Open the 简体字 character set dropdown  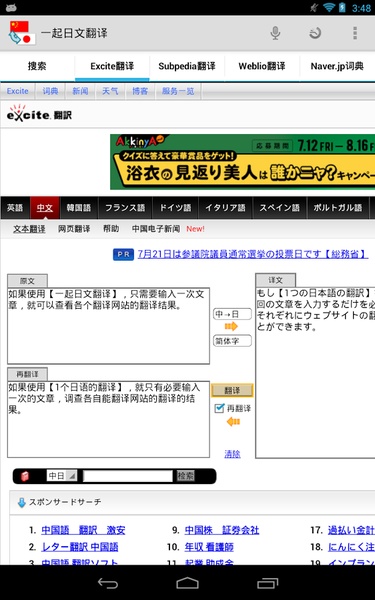(x=232, y=341)
